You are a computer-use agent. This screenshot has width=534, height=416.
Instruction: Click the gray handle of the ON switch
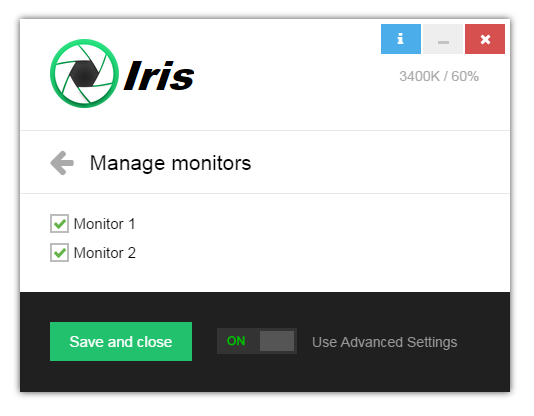coord(277,341)
